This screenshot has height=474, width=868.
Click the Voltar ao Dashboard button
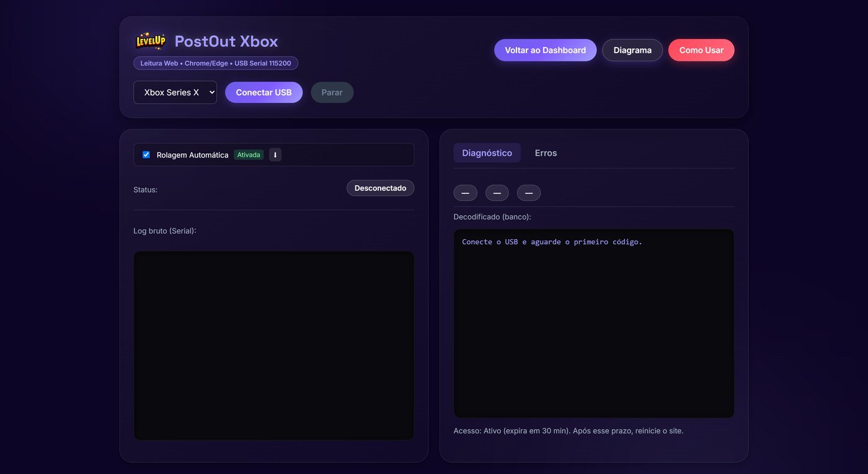pos(545,50)
